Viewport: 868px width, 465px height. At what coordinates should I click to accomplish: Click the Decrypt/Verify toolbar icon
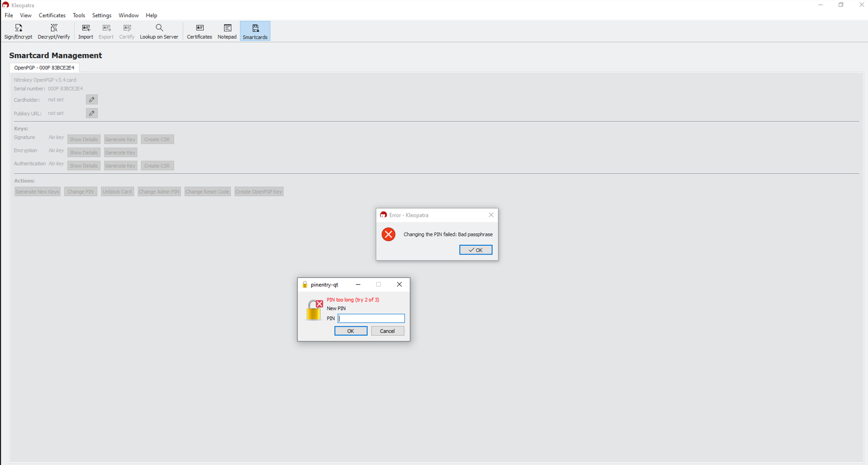(54, 31)
